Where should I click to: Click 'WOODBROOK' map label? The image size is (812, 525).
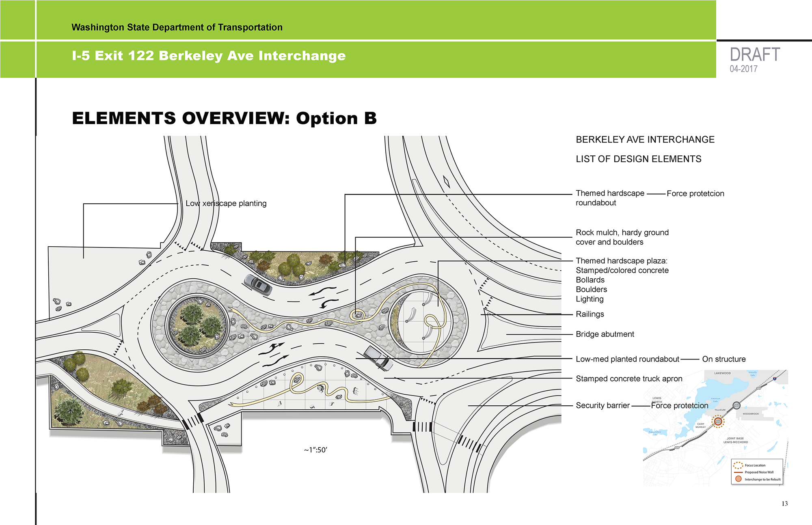point(751,414)
